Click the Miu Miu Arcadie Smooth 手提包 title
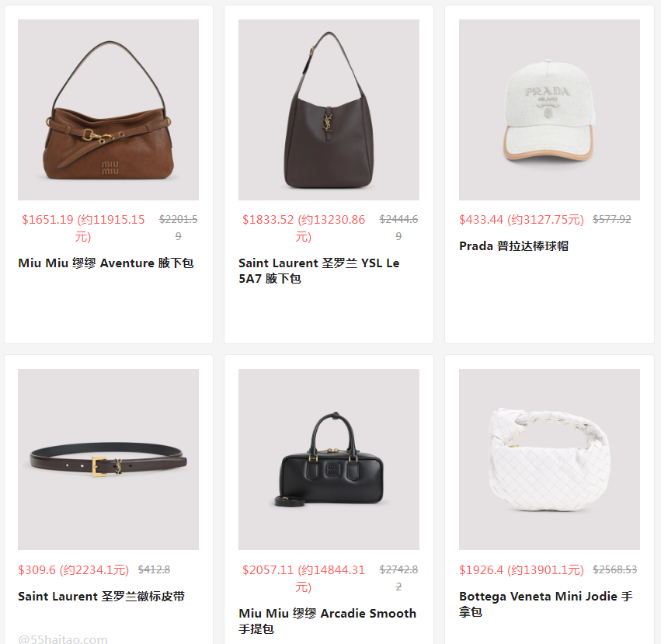The width and height of the screenshot is (661, 644). click(x=328, y=621)
